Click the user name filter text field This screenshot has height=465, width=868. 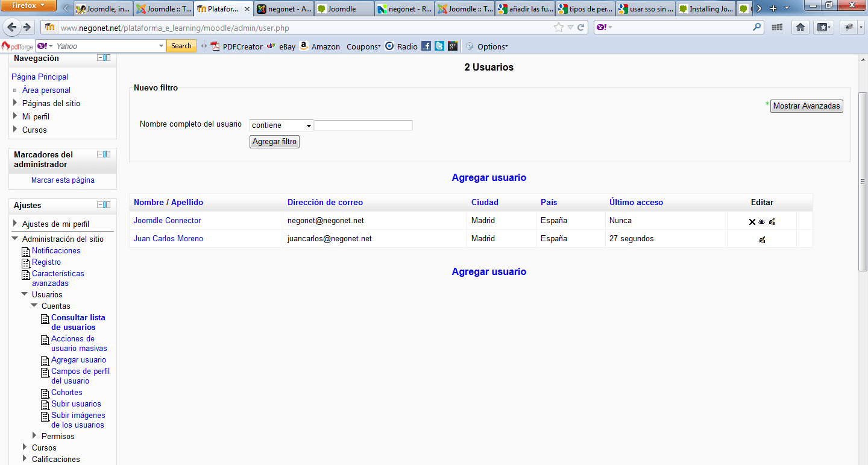click(x=363, y=125)
